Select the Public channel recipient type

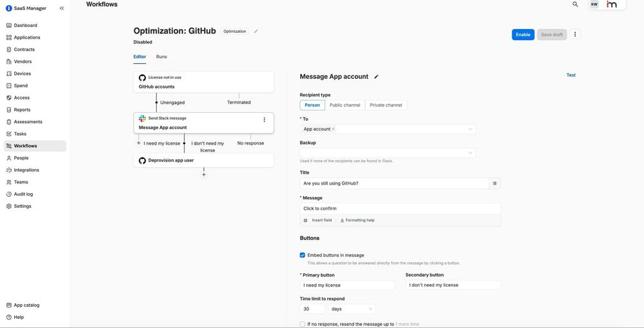[345, 105]
